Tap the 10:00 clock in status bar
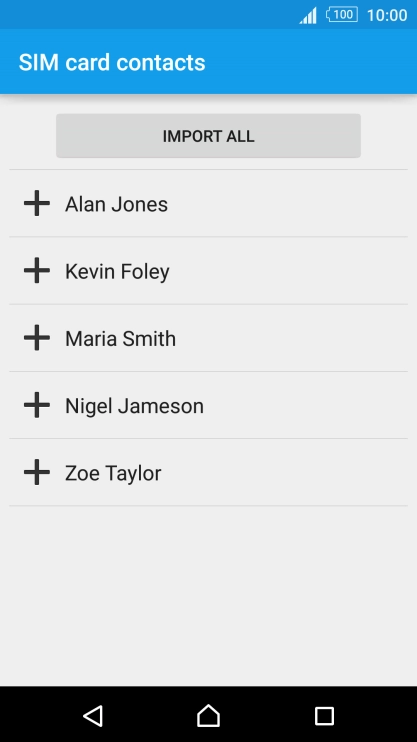 387,15
